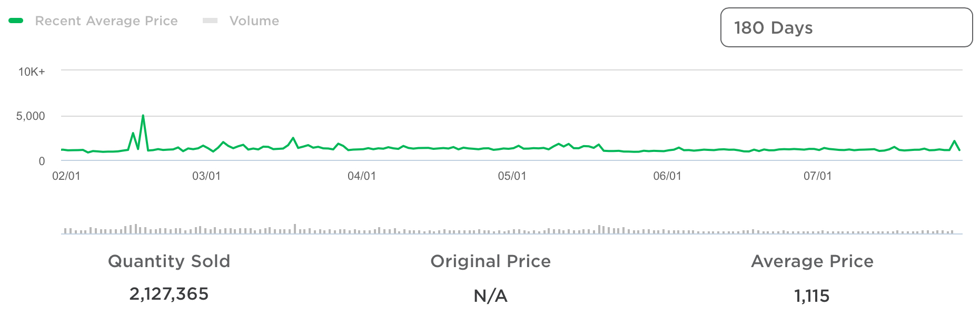The width and height of the screenshot is (980, 316).
Task: Select the Quantity Sold value 2,127,365
Action: (x=169, y=294)
